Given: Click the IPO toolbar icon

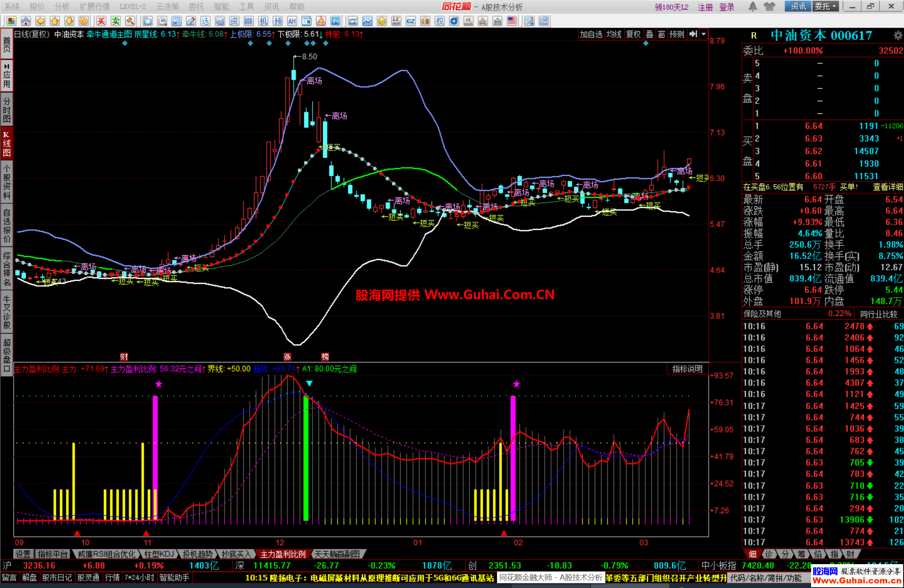Looking at the screenshot, I should coord(335,21).
